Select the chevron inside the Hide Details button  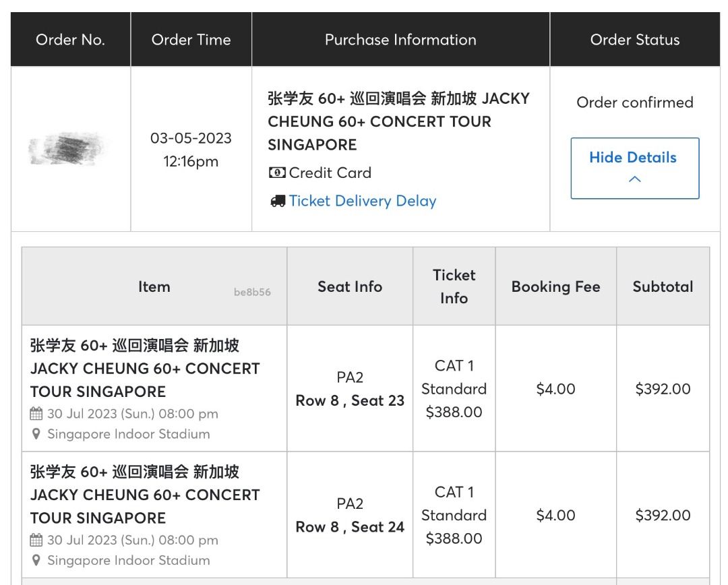634,178
